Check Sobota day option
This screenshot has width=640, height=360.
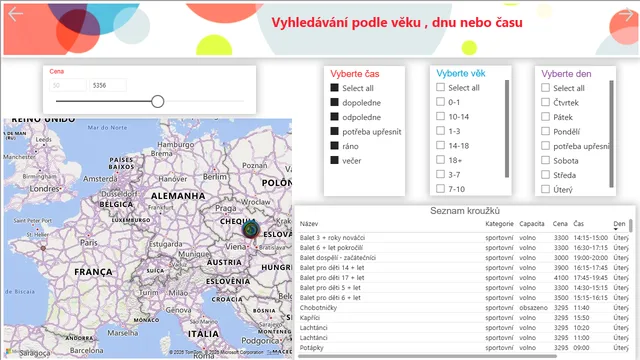(x=545, y=160)
